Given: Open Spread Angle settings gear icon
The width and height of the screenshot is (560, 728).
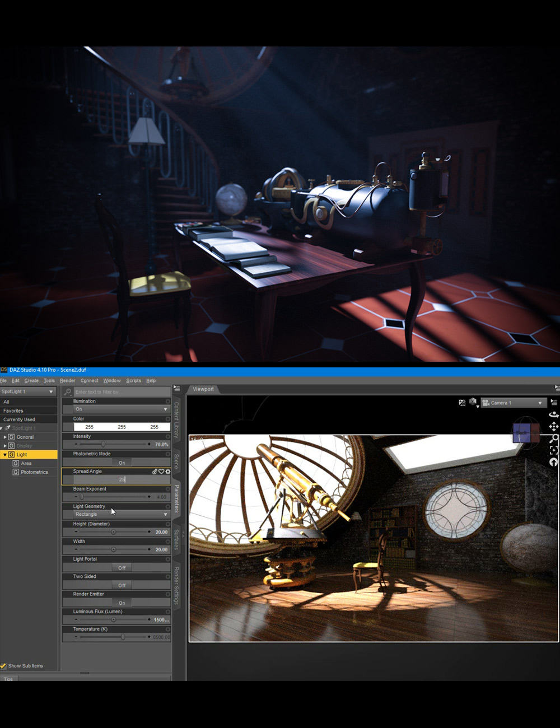Looking at the screenshot, I should (x=167, y=472).
